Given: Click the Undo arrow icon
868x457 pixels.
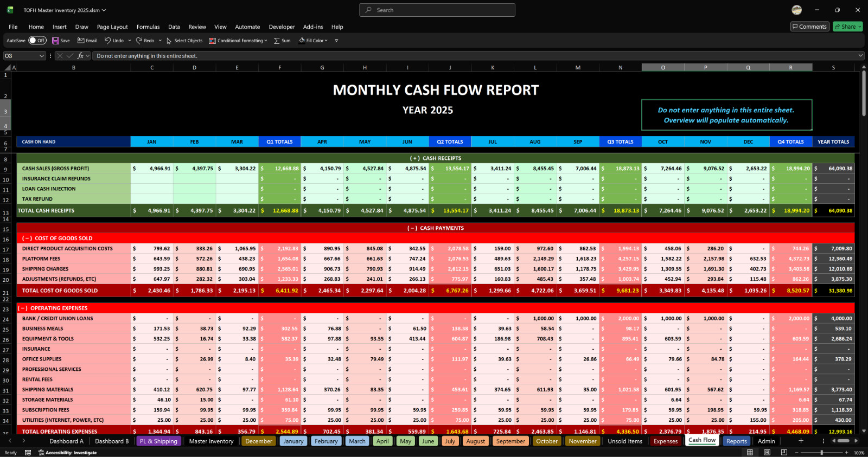Looking at the screenshot, I should (108, 41).
